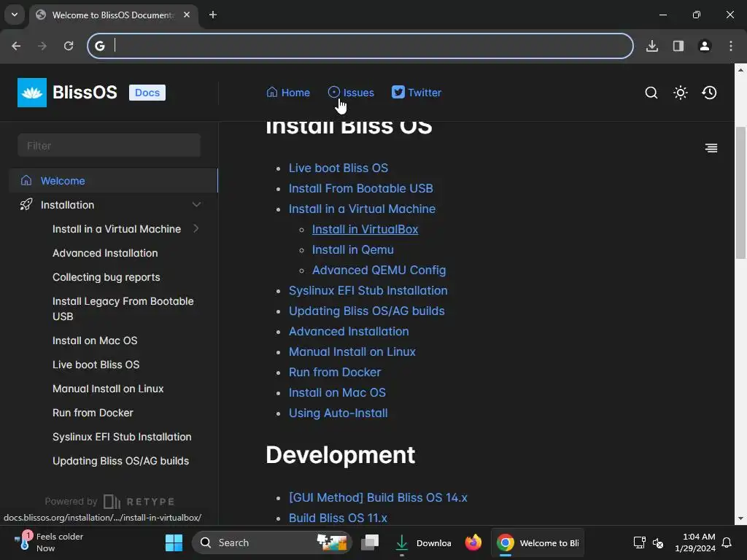The height and width of the screenshot is (560, 747).
Task: Open sidebar Manual Install on Linux
Action: pyautogui.click(x=108, y=389)
